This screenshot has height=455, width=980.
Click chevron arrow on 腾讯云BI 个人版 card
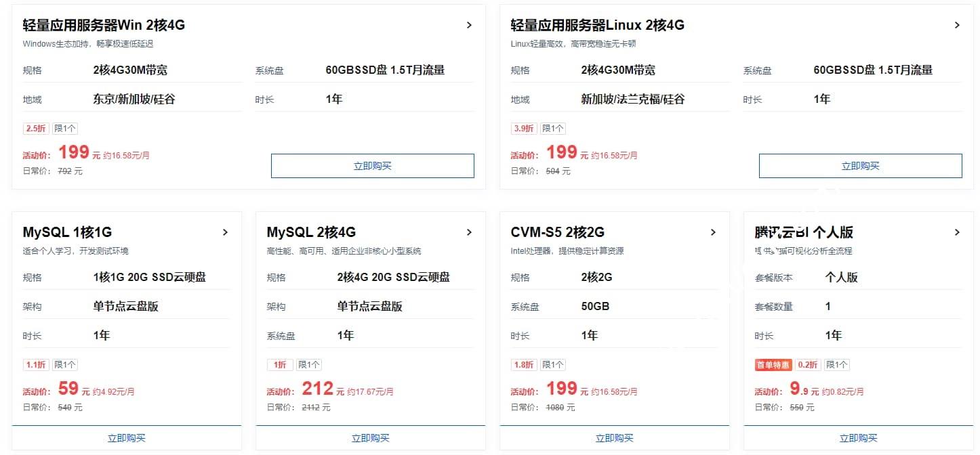click(957, 232)
